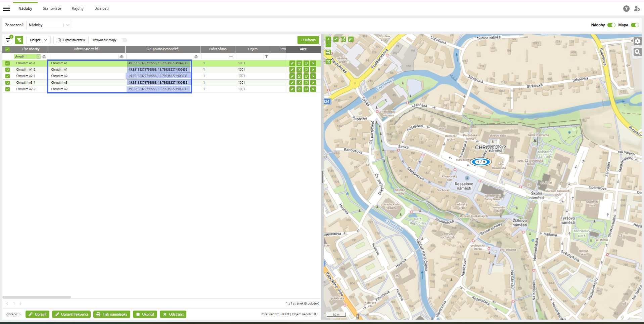644x324 pixels.
Task: Click the green clear-filter funnel button
Action: tap(19, 40)
